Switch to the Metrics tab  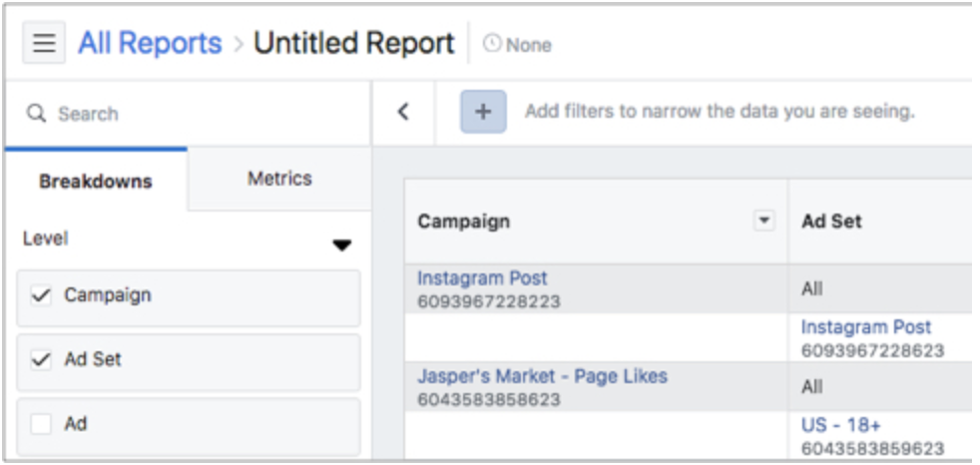(x=278, y=179)
